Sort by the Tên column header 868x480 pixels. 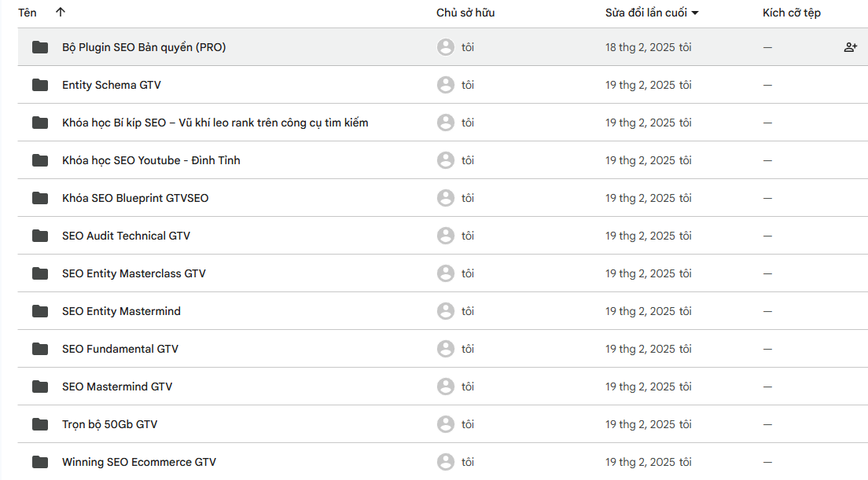click(28, 13)
